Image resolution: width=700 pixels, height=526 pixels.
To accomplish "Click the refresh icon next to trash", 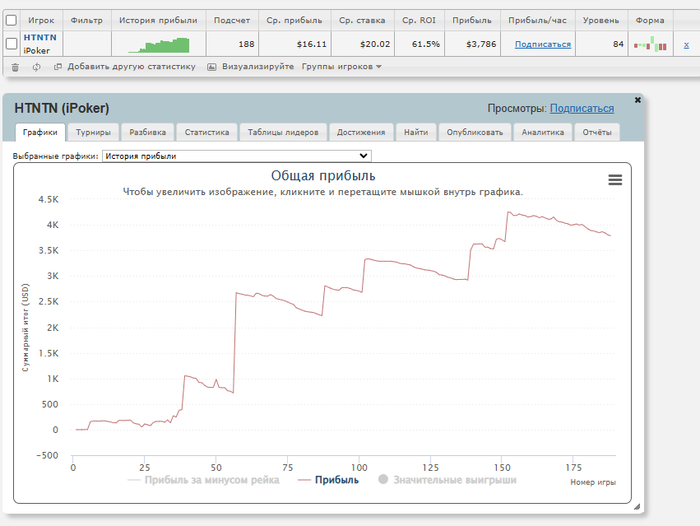I will point(37,67).
